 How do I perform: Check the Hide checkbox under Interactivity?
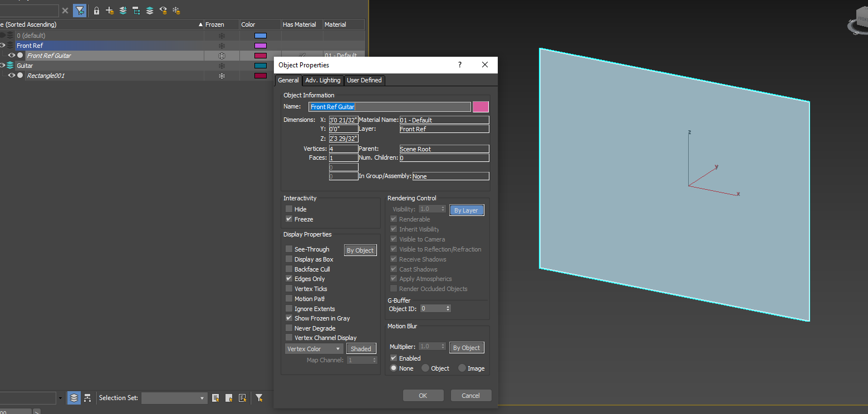tap(289, 209)
